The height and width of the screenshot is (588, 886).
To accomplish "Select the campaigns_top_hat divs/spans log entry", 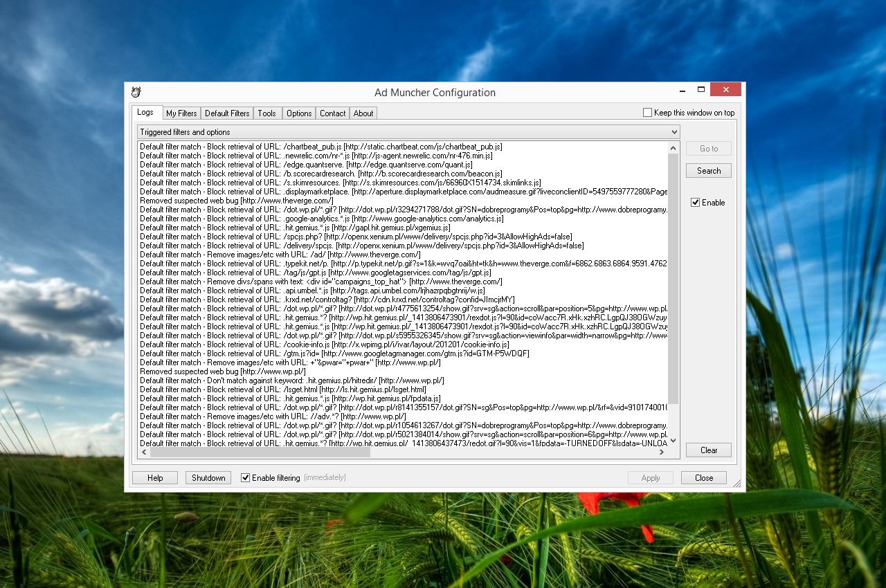I will (321, 282).
